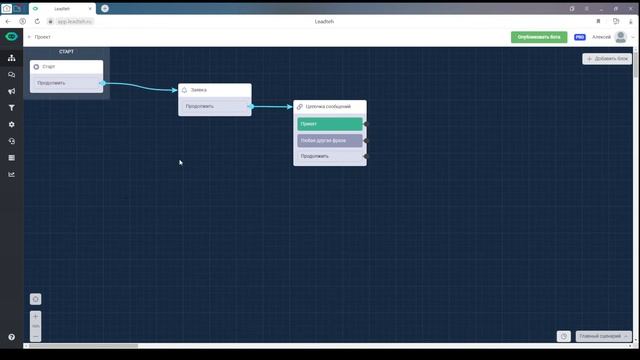
Task: Click the browser back arrow
Action: [8, 21]
